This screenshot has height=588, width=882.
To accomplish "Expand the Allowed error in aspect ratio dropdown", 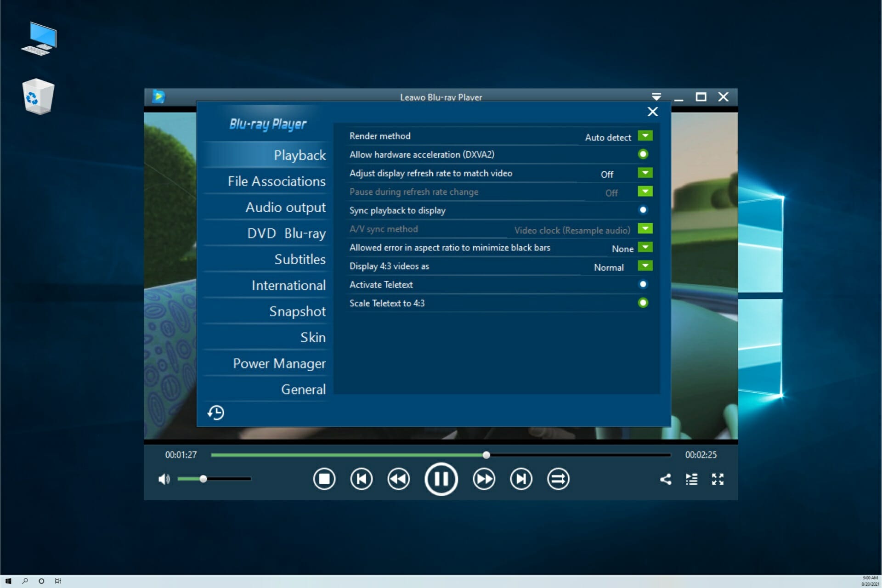I will 645,248.
